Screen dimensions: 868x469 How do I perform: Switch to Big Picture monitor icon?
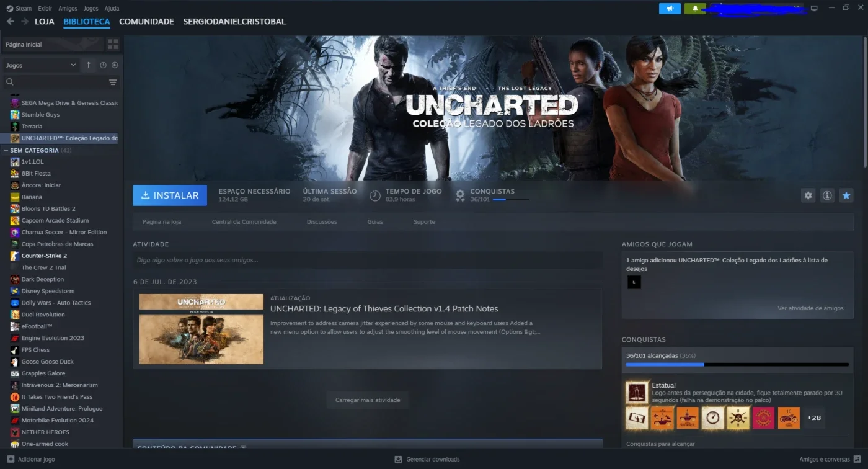814,8
